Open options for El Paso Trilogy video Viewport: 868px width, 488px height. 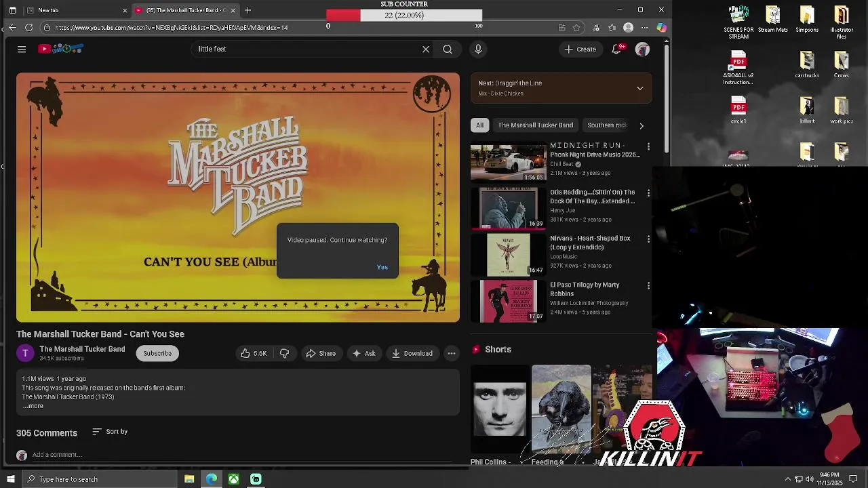pos(648,286)
